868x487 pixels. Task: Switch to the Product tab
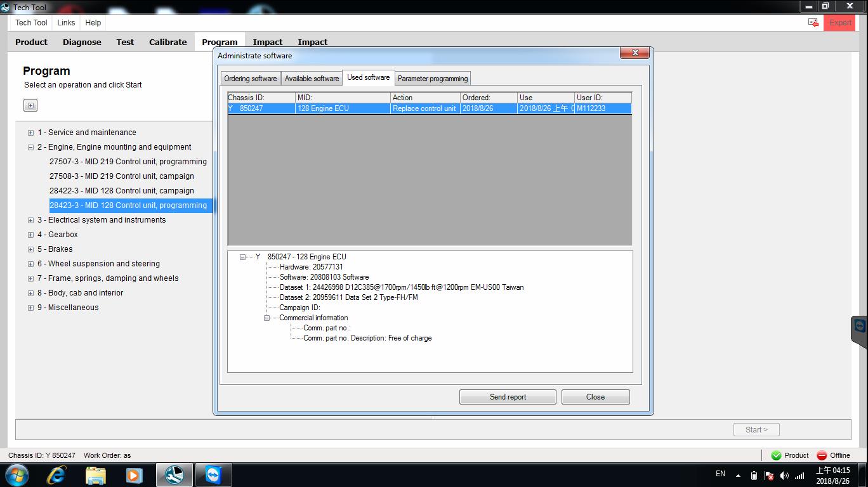point(31,42)
